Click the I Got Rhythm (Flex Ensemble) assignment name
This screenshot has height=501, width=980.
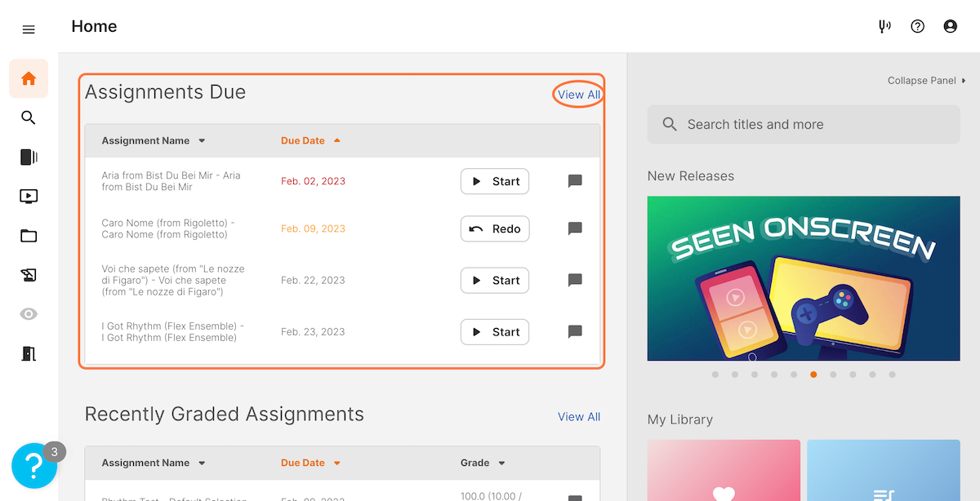click(x=173, y=332)
